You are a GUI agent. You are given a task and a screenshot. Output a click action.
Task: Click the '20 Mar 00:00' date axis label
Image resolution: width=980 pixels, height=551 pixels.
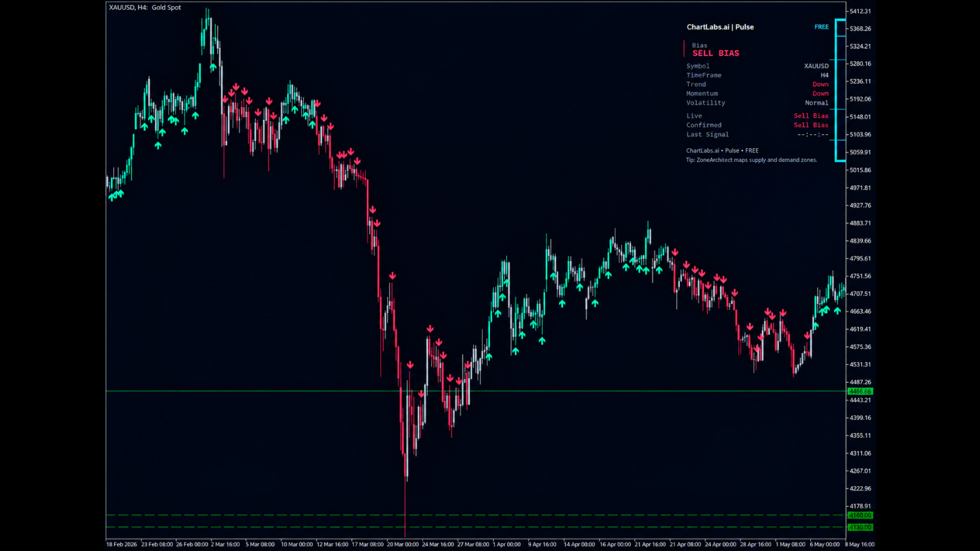tap(403, 544)
